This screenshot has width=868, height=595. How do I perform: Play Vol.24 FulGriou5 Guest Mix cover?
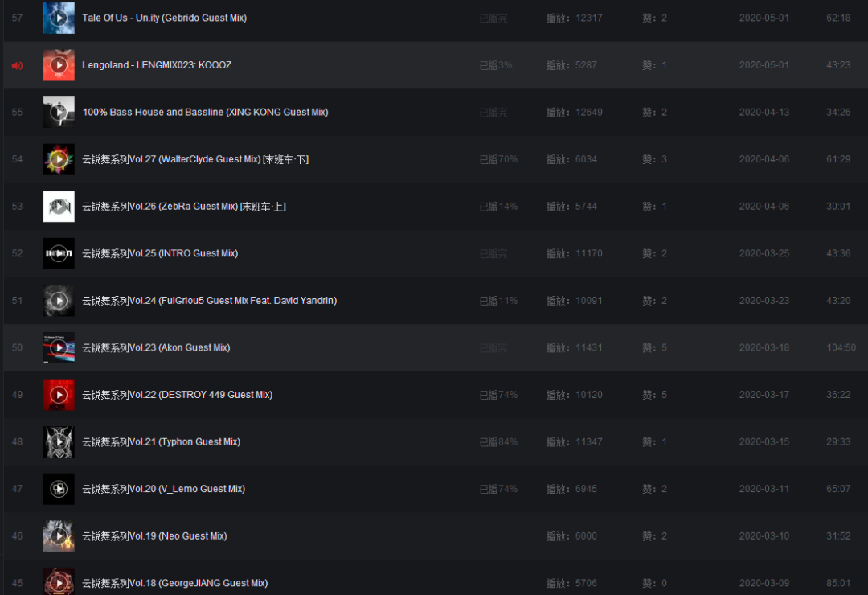[59, 301]
